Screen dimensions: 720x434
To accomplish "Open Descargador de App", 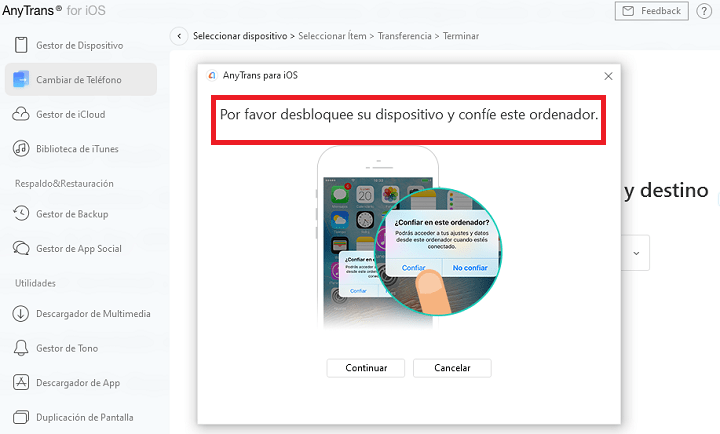I will tap(81, 382).
